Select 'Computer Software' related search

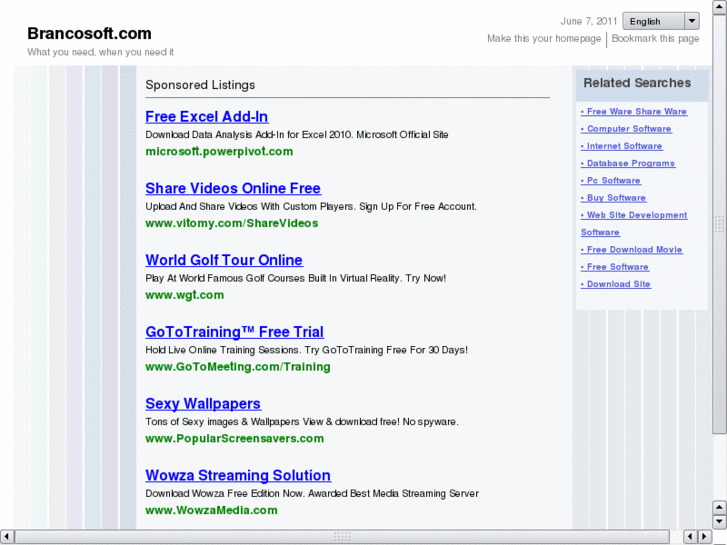(626, 128)
